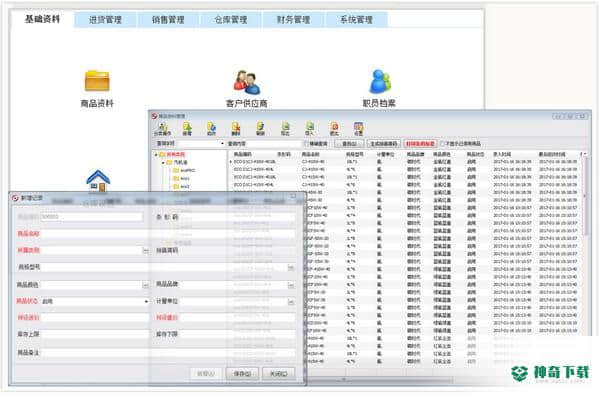600x395 pixels.
Task: Click the browse button beside 计量单位
Action: (291, 302)
